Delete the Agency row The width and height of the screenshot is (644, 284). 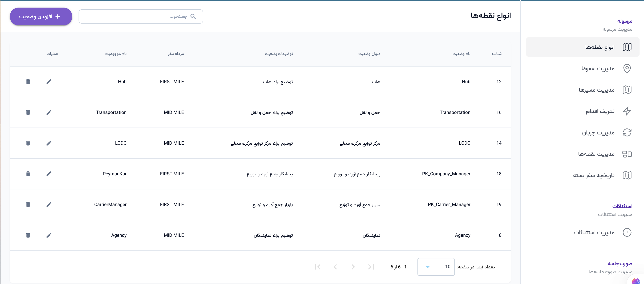click(28, 235)
